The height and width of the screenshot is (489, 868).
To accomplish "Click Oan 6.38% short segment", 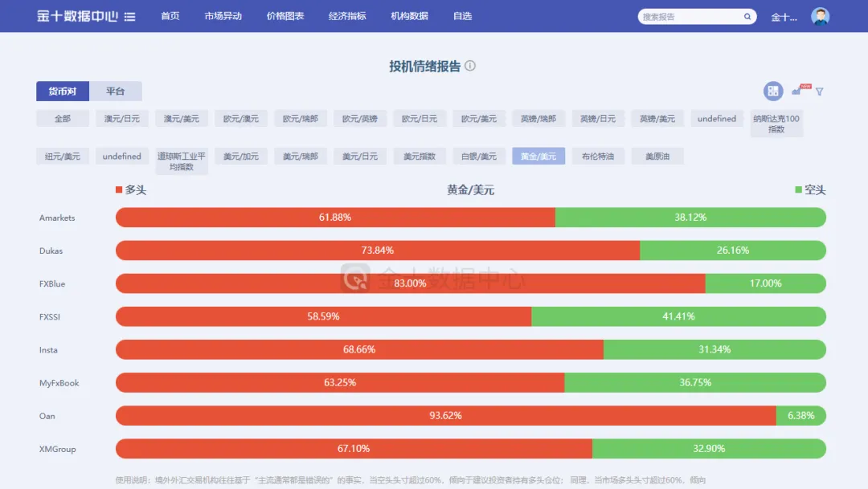I will (x=801, y=415).
